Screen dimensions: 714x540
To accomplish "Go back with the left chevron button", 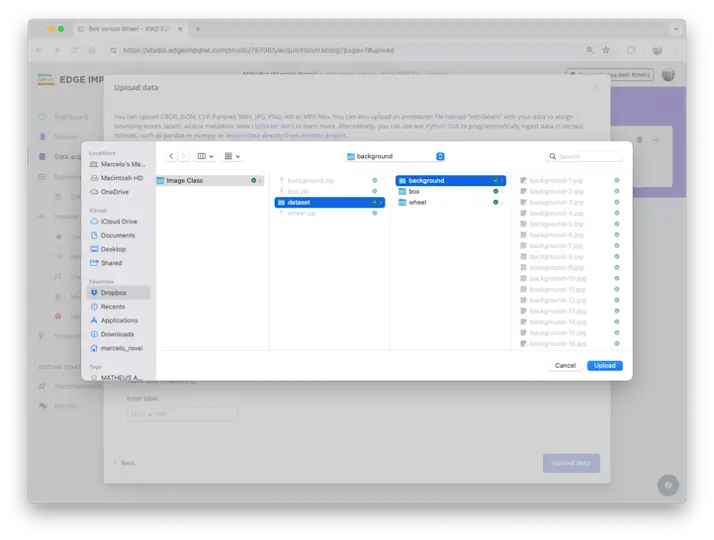I will click(171, 157).
